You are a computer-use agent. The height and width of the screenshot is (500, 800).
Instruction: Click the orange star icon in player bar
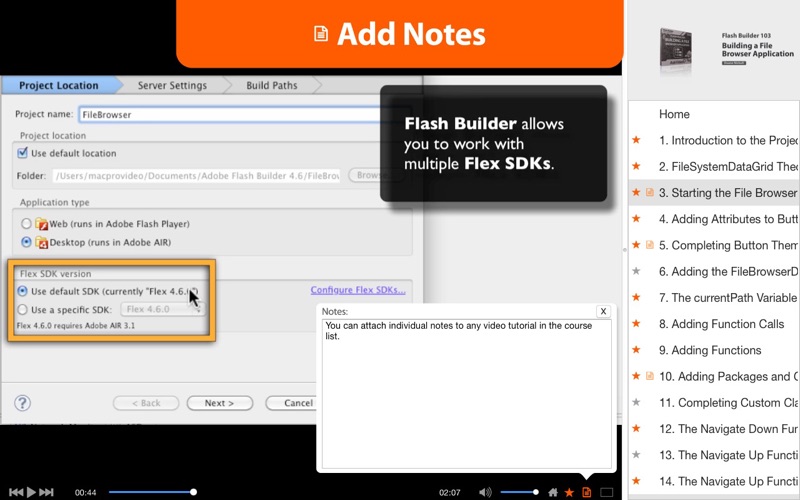(x=569, y=492)
